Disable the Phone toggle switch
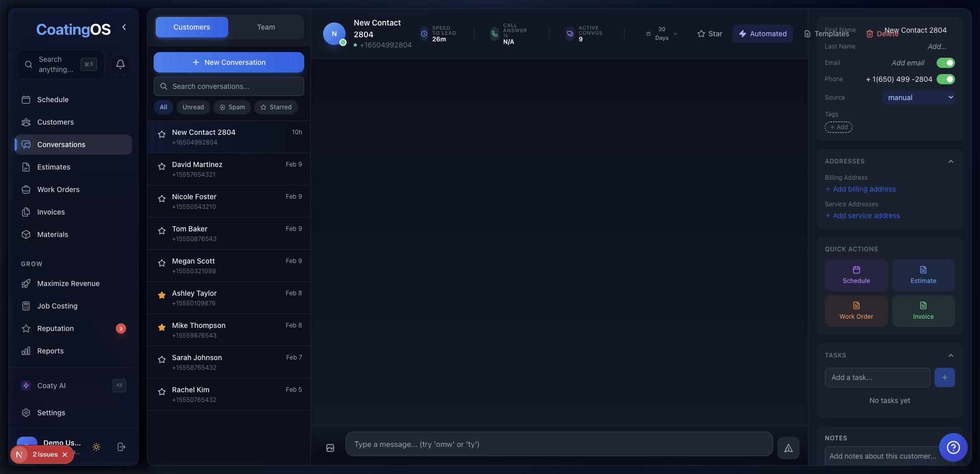 (x=945, y=79)
